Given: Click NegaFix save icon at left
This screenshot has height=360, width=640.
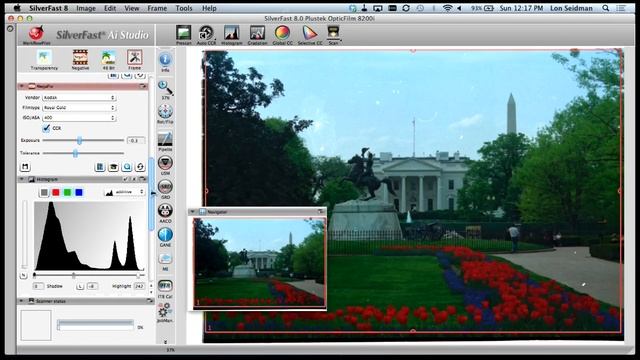Looking at the screenshot, I should click(x=25, y=167).
